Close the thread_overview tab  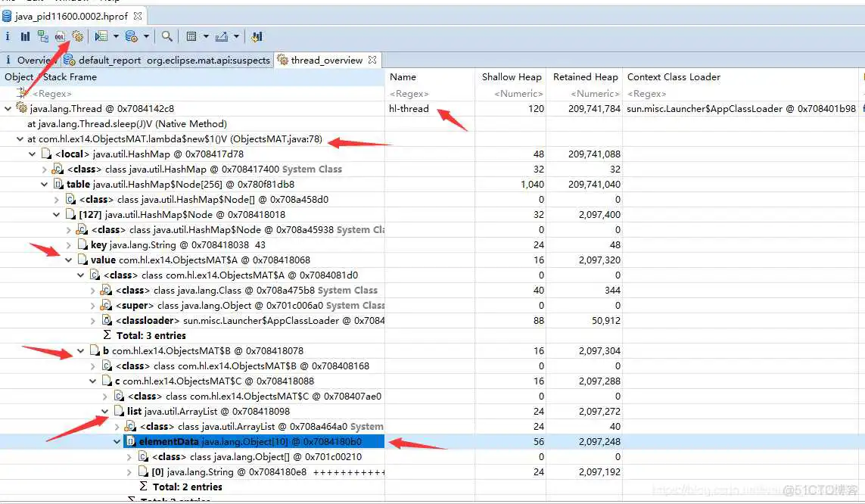point(372,60)
